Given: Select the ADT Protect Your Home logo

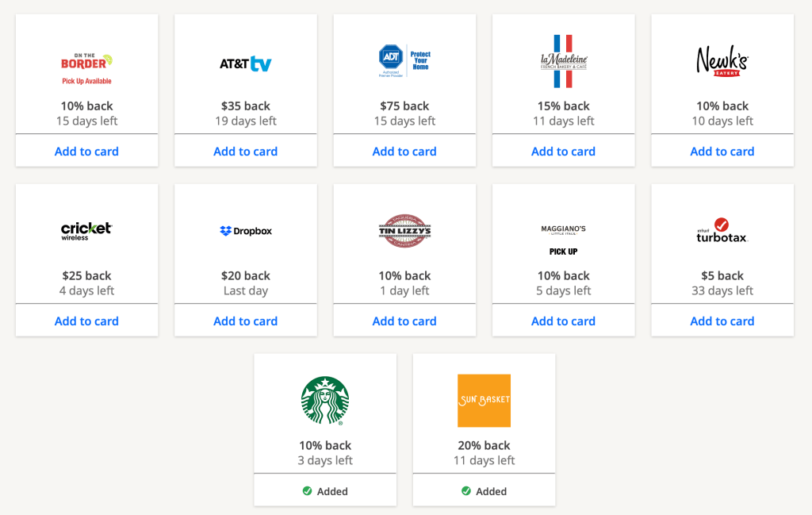Looking at the screenshot, I should click(x=404, y=60).
